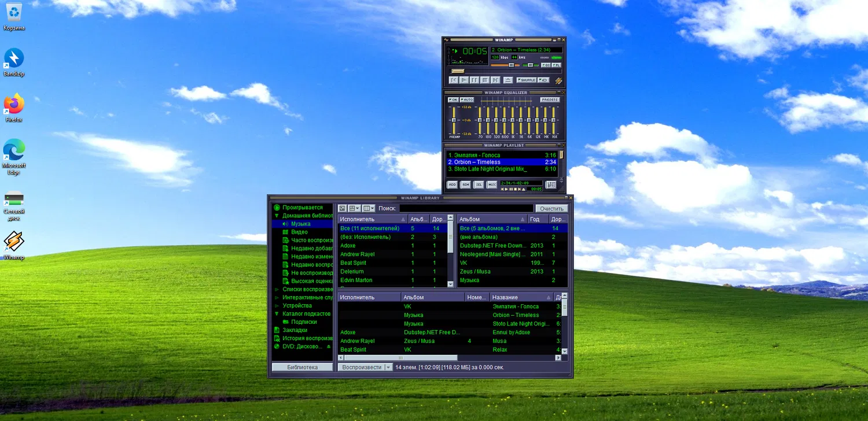Click the 'Воспроизвести' button in the library
868x421 pixels.
(x=362, y=367)
